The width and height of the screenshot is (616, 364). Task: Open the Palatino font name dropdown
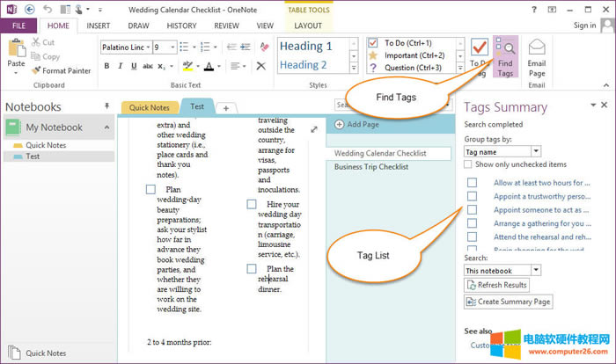[x=147, y=47]
